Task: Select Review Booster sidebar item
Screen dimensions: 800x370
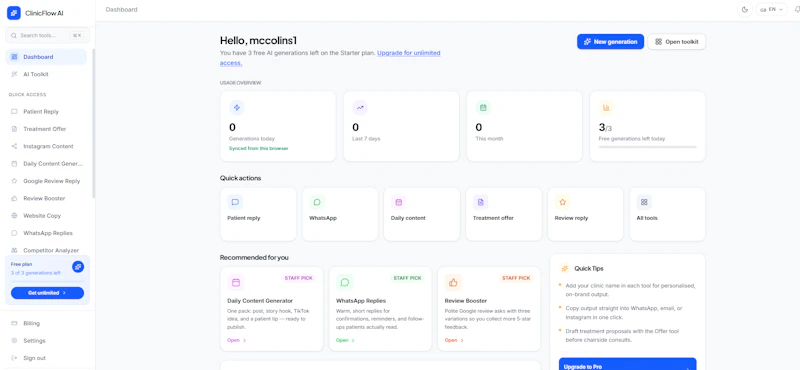Action: click(46, 198)
